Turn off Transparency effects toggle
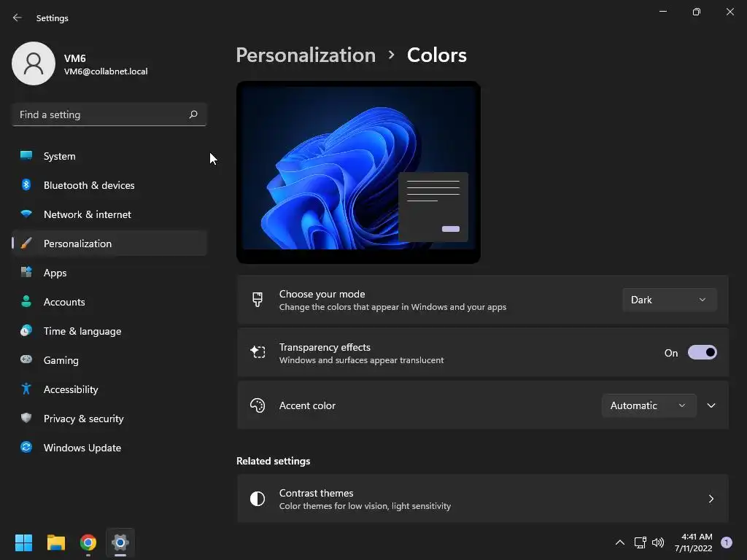This screenshot has height=560, width=747. point(703,352)
